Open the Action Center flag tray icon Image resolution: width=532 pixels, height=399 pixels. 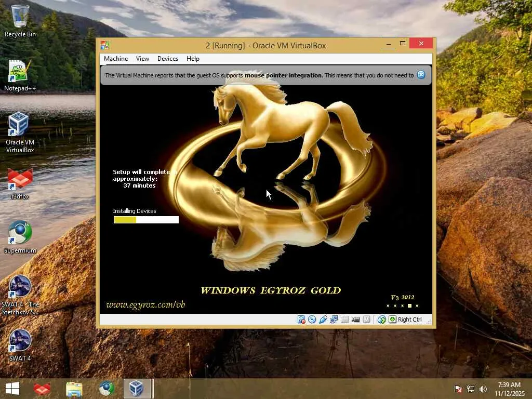click(458, 389)
